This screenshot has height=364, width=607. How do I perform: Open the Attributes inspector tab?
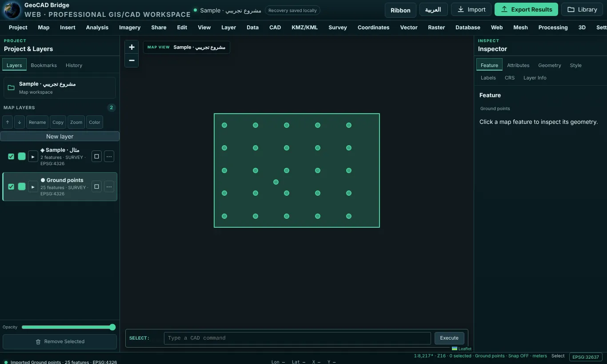click(x=518, y=65)
